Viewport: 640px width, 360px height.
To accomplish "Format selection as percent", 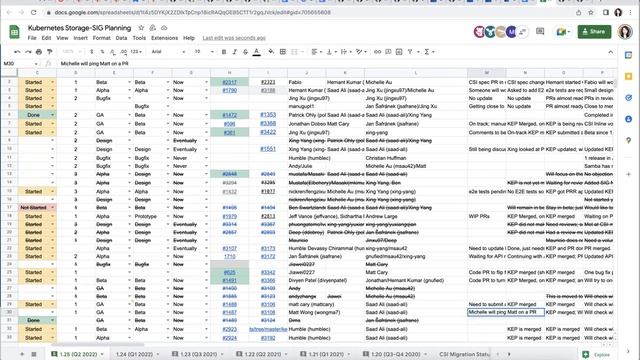I will click(102, 52).
